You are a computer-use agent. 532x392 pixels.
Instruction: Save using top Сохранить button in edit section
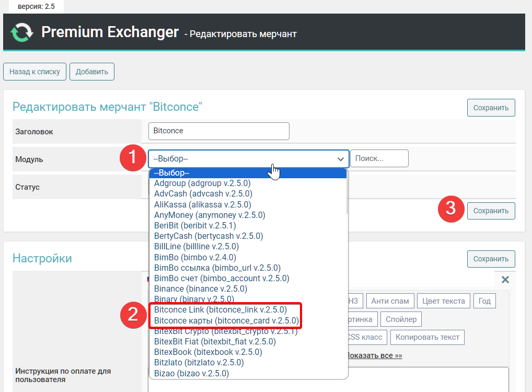491,108
